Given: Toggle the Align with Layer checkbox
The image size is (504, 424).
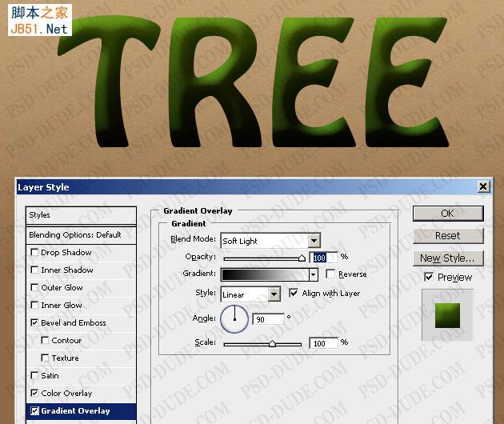Looking at the screenshot, I should [294, 293].
